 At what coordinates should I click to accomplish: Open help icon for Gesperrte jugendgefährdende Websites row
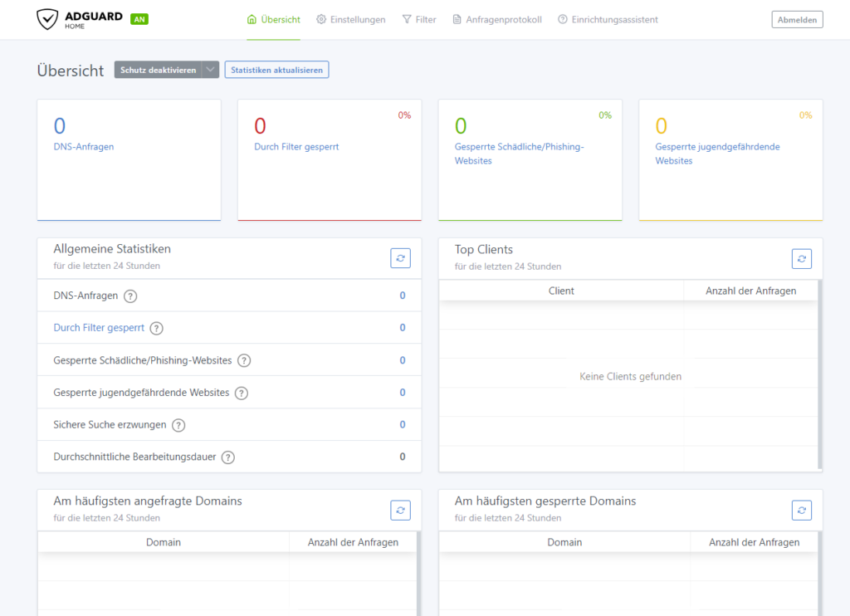242,394
